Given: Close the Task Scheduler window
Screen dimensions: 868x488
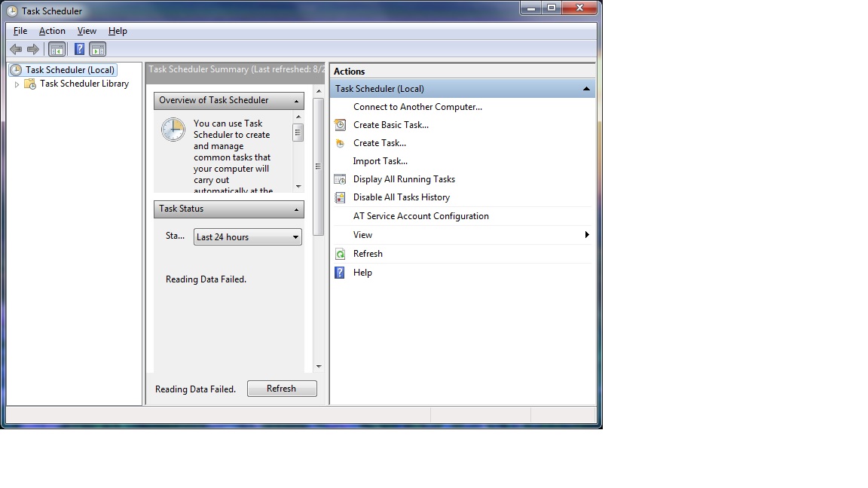Looking at the screenshot, I should 579,8.
